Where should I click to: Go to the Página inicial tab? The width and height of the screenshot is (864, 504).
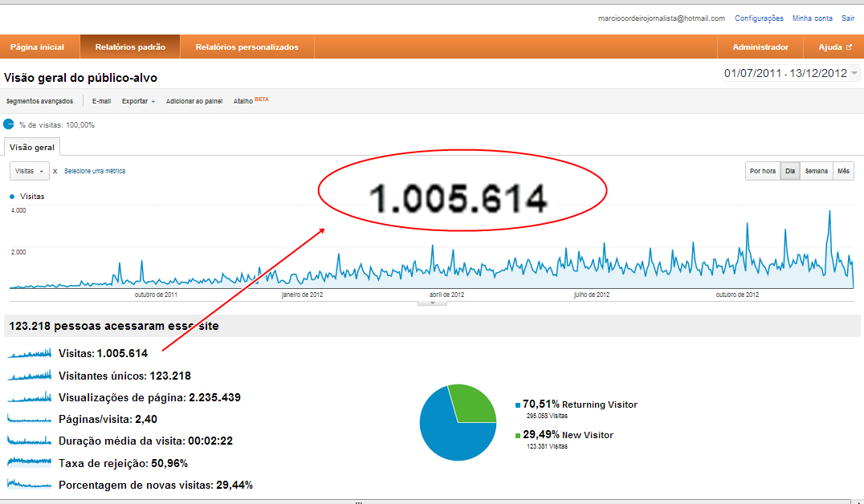coord(37,47)
